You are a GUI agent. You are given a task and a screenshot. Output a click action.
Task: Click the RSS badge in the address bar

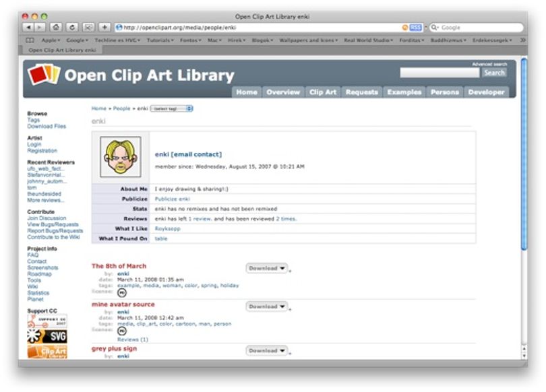(415, 28)
